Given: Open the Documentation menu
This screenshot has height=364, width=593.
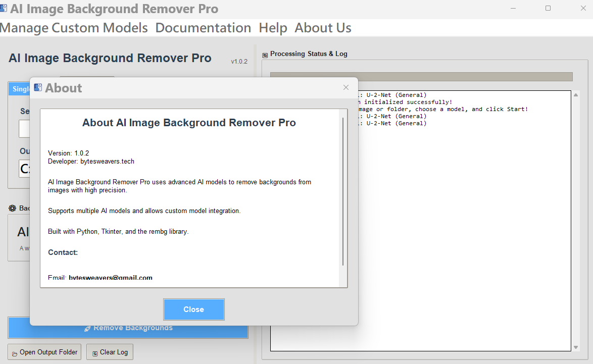Looking at the screenshot, I should [203, 28].
